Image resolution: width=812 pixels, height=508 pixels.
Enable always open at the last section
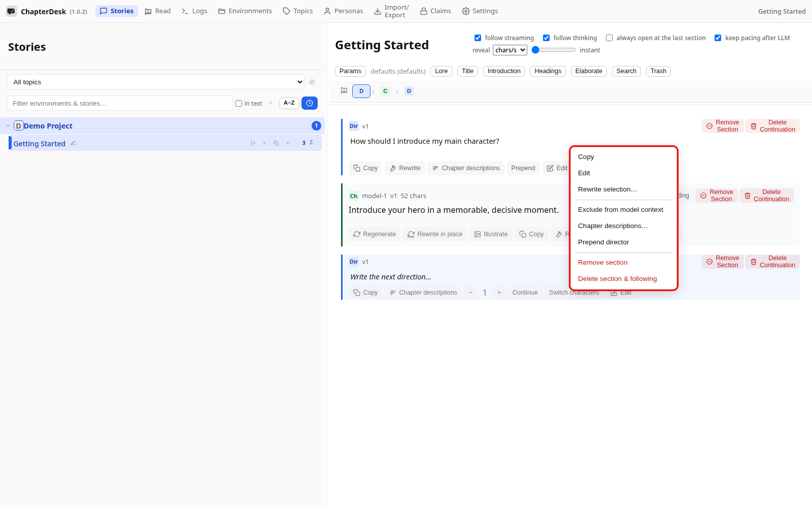click(610, 38)
